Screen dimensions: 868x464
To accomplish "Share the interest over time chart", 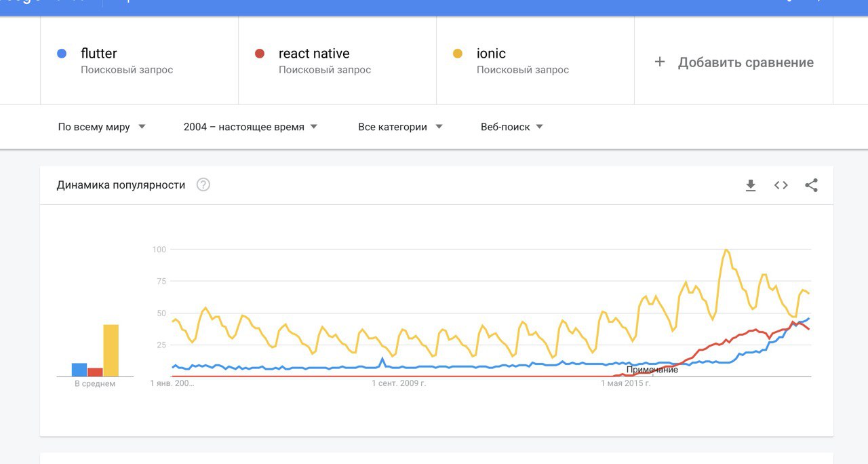I will click(811, 185).
